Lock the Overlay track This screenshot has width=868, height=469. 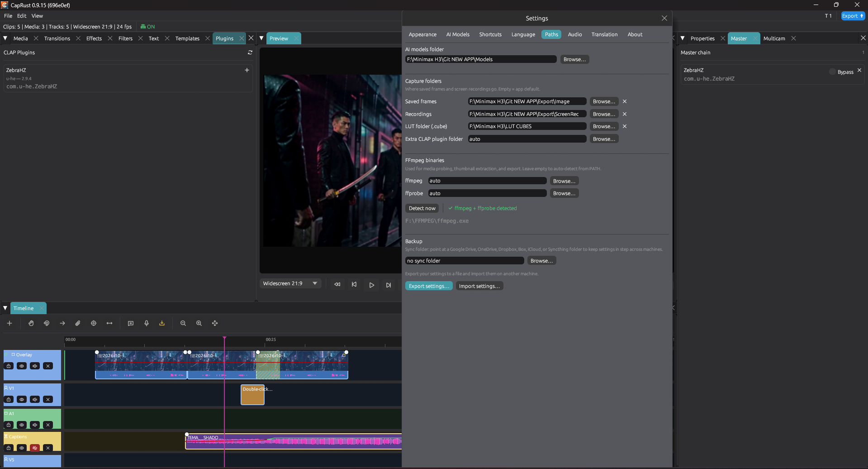coord(9,366)
